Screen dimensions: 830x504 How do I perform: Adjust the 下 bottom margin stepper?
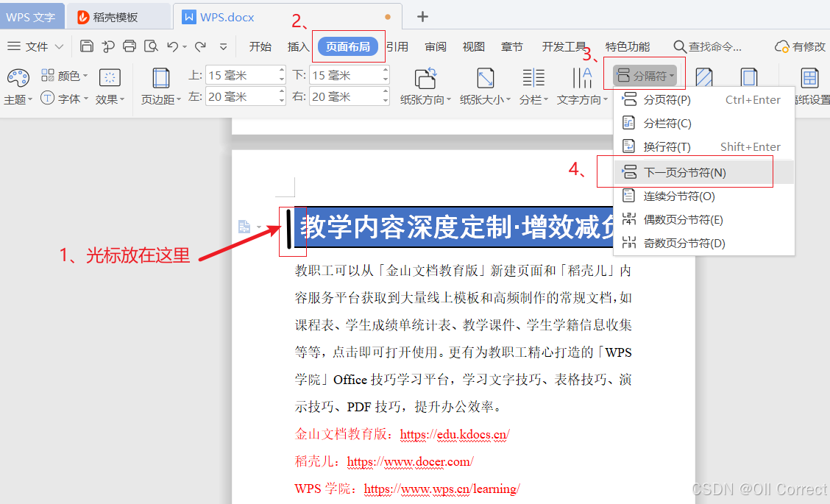click(x=386, y=75)
